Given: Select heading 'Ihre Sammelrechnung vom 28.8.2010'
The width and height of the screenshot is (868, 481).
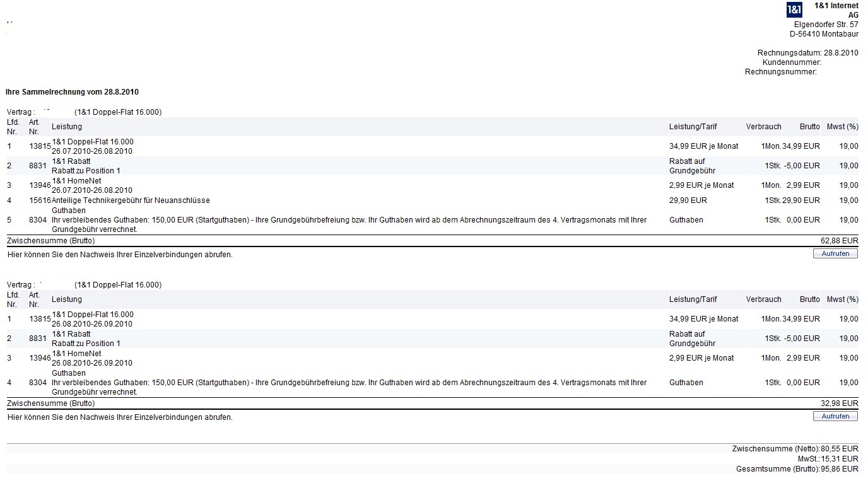Looking at the screenshot, I should [72, 92].
